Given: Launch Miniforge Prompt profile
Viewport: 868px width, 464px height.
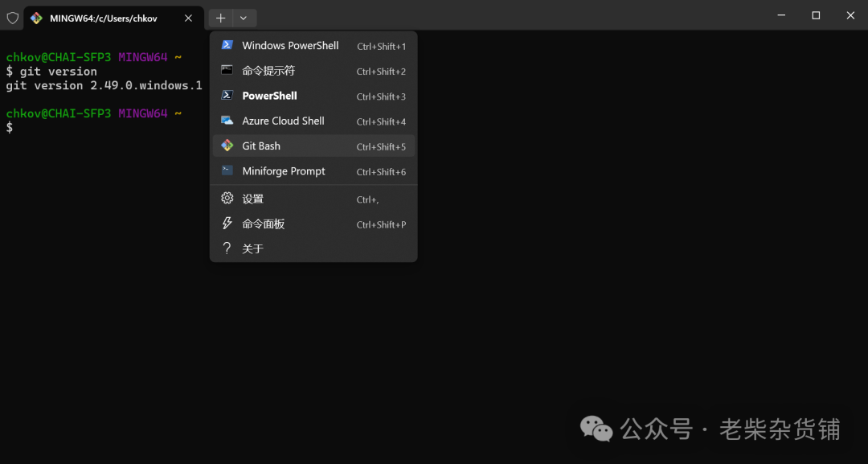Looking at the screenshot, I should pyautogui.click(x=313, y=171).
